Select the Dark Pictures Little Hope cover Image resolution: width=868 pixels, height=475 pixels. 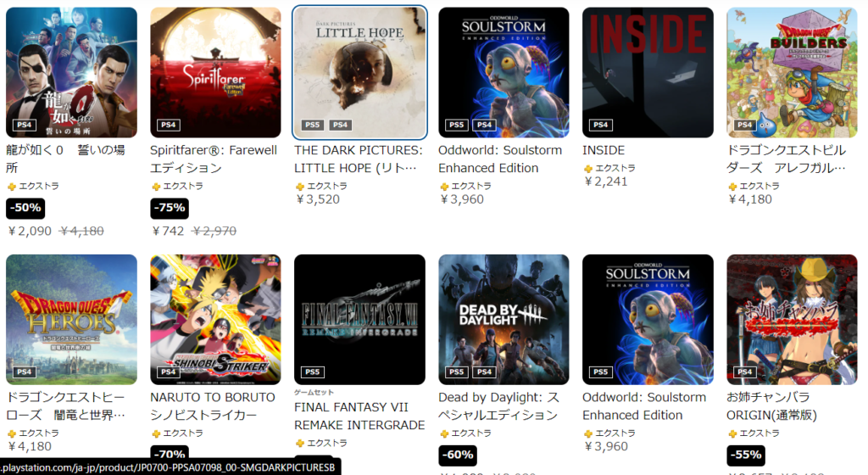coord(359,73)
